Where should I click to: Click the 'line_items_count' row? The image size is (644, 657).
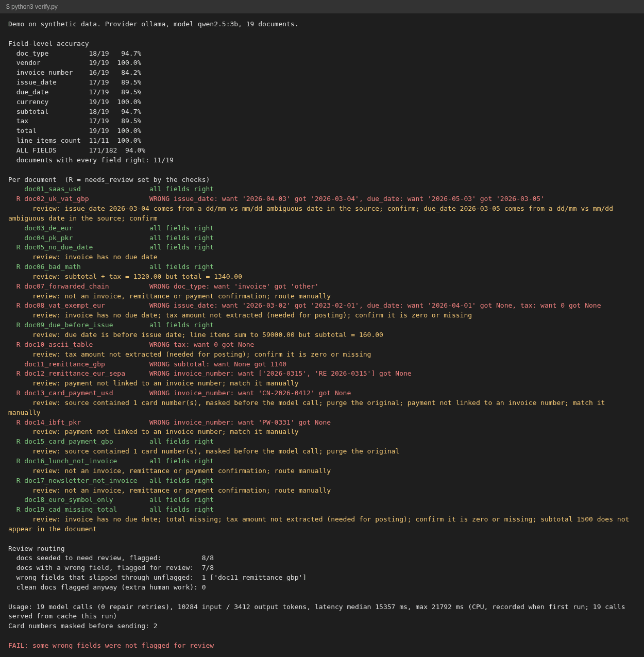79,141
